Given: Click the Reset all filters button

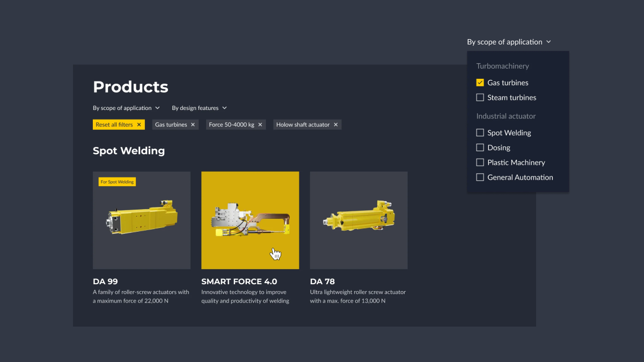Looking at the screenshot, I should point(119,124).
